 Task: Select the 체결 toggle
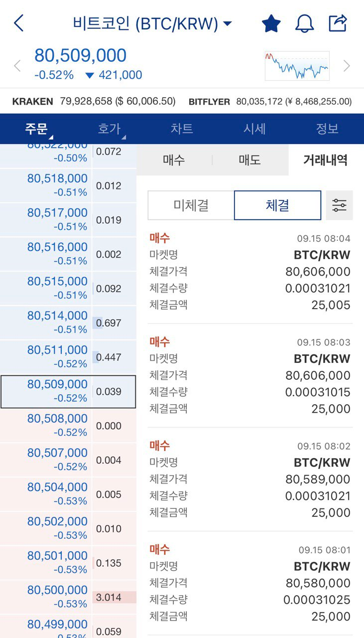277,205
